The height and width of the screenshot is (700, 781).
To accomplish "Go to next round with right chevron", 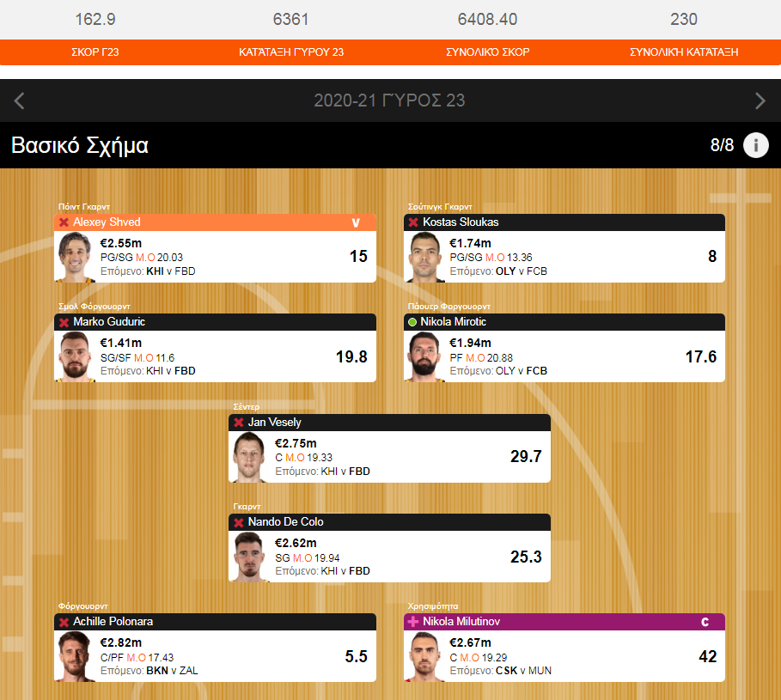I will 760,100.
